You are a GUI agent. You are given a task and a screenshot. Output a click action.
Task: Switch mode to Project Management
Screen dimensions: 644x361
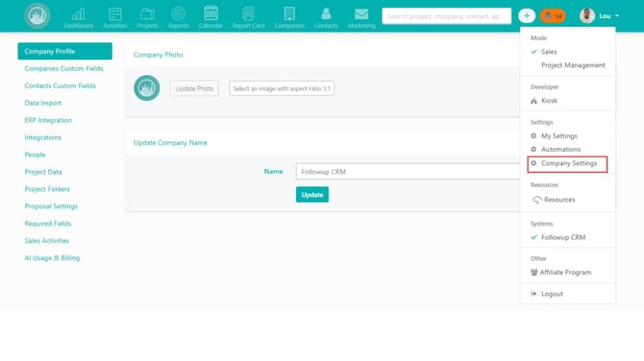pyautogui.click(x=573, y=65)
